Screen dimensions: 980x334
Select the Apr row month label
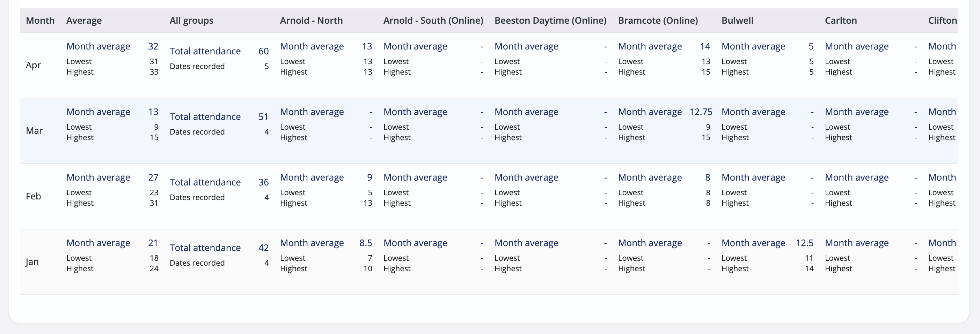[33, 65]
